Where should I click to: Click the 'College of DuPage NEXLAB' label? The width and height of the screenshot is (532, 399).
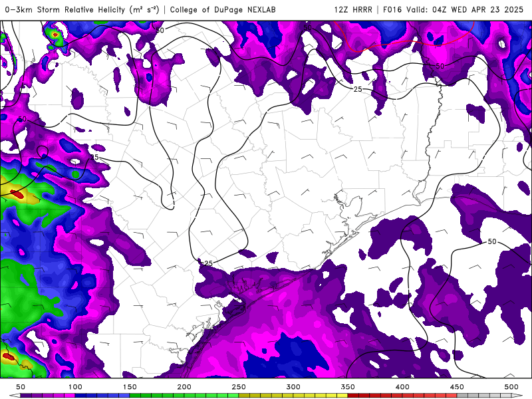point(223,9)
